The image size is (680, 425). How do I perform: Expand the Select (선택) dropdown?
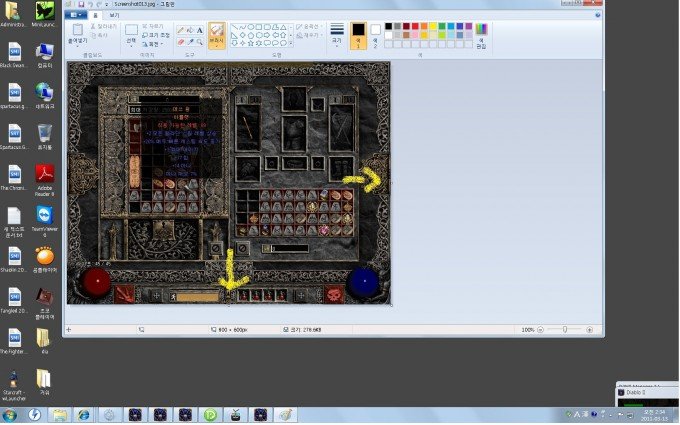click(x=131, y=46)
